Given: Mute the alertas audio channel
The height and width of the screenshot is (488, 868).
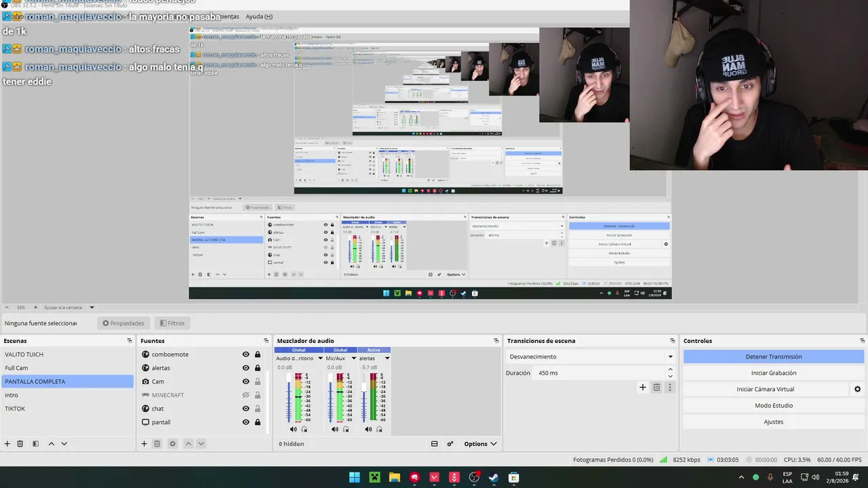Looking at the screenshot, I should click(x=368, y=429).
